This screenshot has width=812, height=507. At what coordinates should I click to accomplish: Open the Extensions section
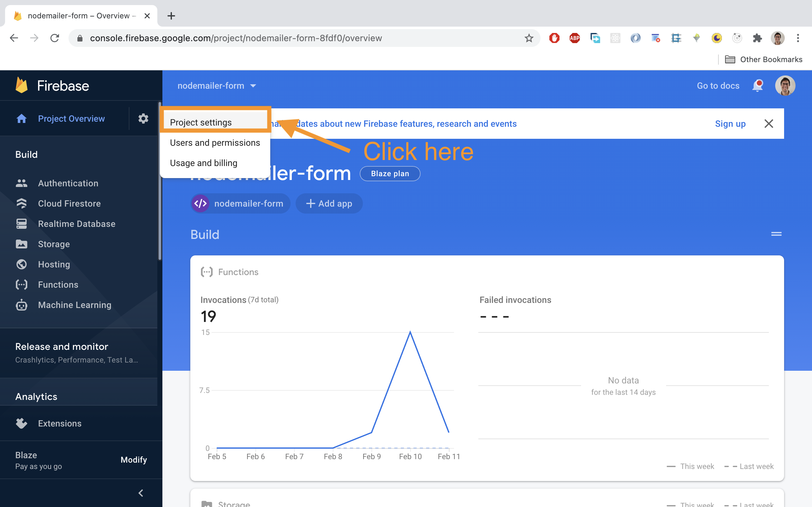(60, 423)
